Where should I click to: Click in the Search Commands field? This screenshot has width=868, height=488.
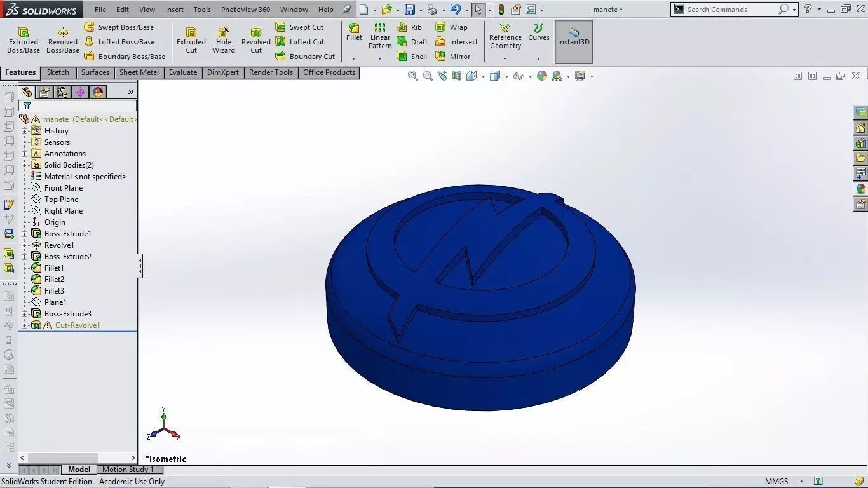(x=731, y=10)
